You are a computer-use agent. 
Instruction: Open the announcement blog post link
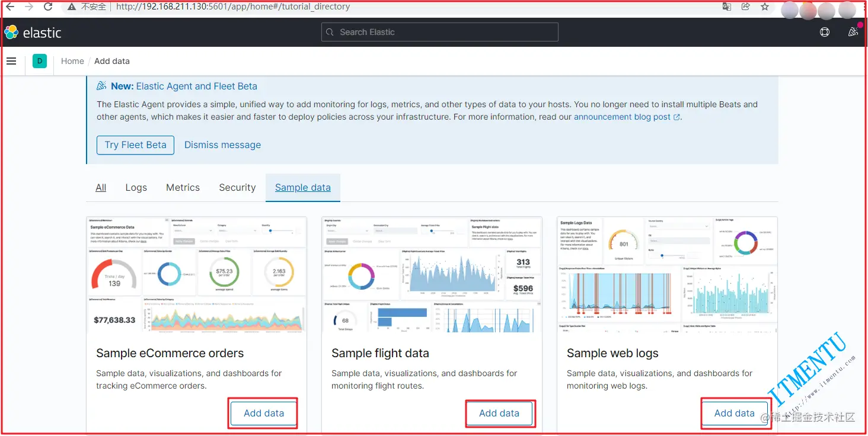point(627,117)
